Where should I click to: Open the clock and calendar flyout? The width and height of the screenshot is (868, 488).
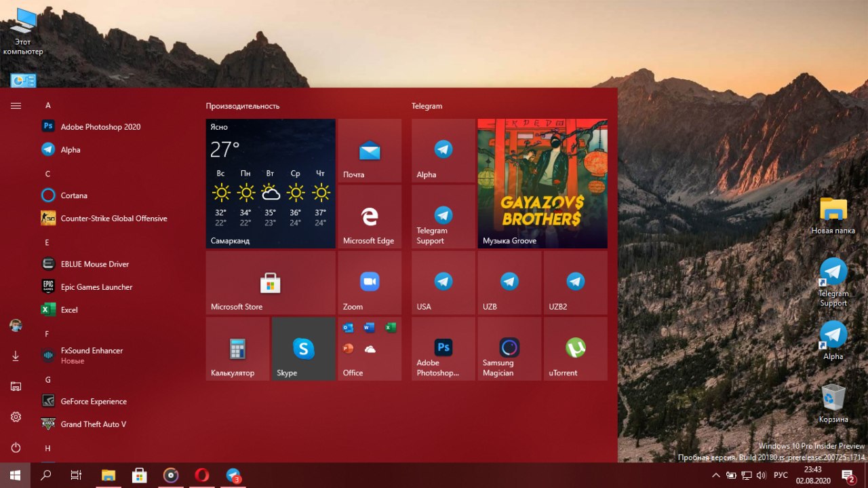pos(812,475)
